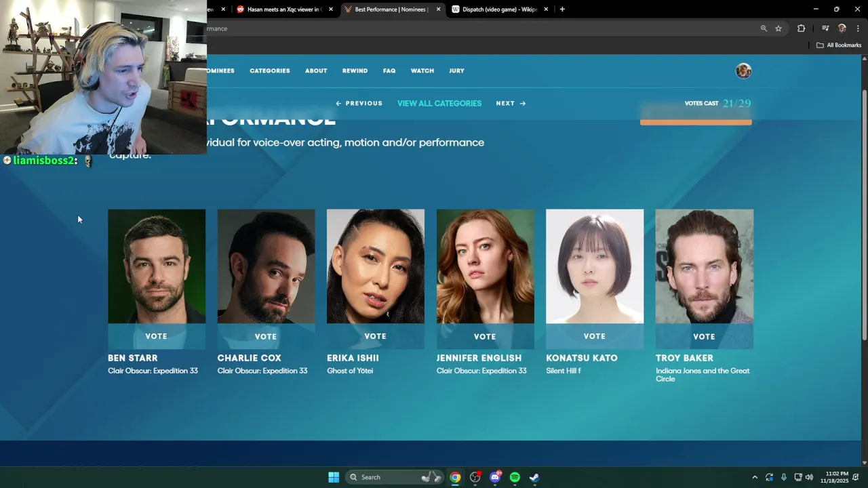The width and height of the screenshot is (868, 488).
Task: Open Steam from the taskbar
Action: [534, 477]
